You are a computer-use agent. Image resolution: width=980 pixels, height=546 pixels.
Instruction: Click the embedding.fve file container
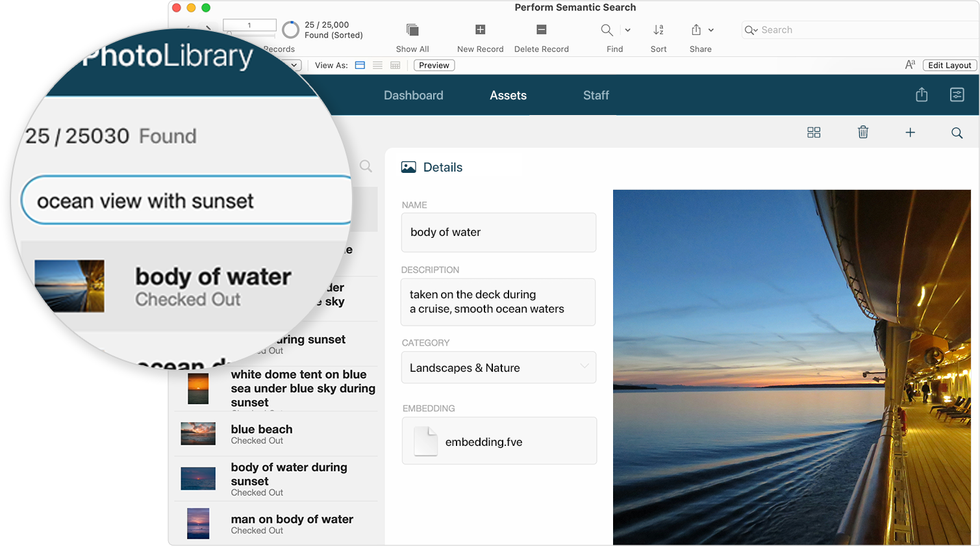[499, 441]
